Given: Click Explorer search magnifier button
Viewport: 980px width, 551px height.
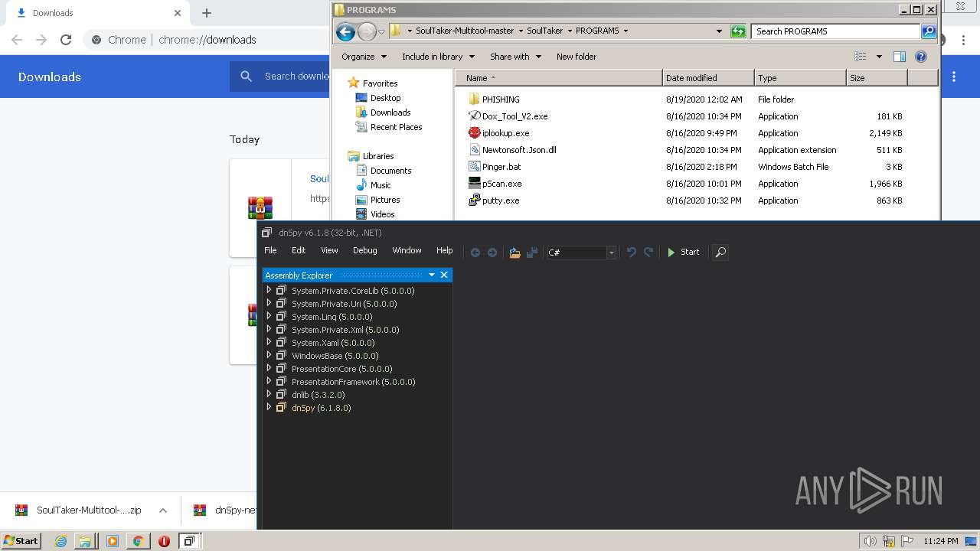Looking at the screenshot, I should [929, 31].
